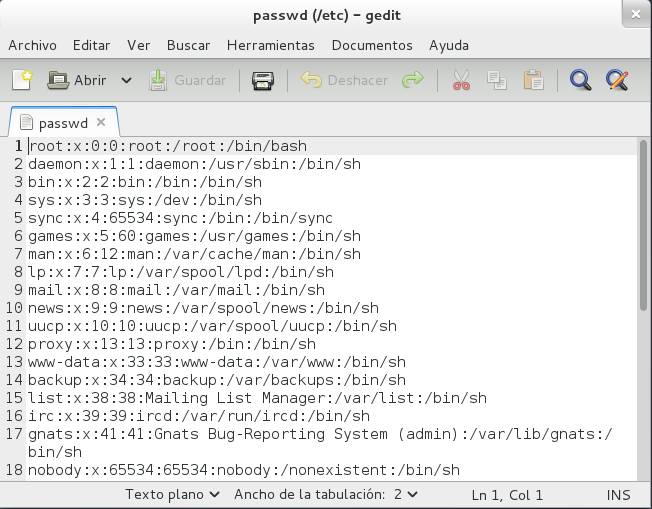Click the bin:x:2:2 line
Image resolution: width=652 pixels, height=509 pixels.
tap(145, 182)
